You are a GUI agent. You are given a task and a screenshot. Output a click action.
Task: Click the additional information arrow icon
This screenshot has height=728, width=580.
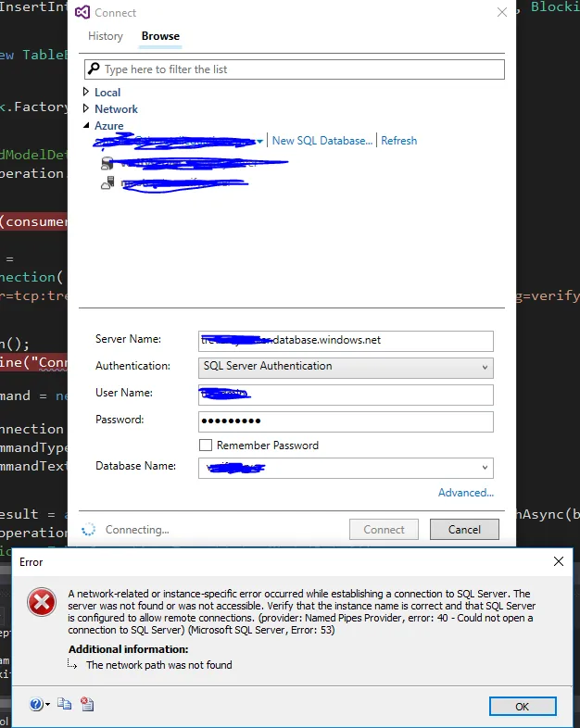tap(72, 664)
